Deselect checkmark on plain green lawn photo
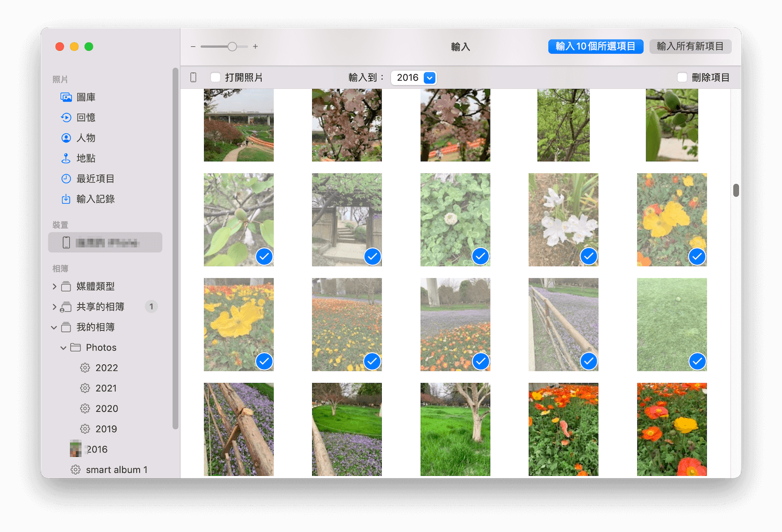This screenshot has width=782, height=532. [x=697, y=362]
